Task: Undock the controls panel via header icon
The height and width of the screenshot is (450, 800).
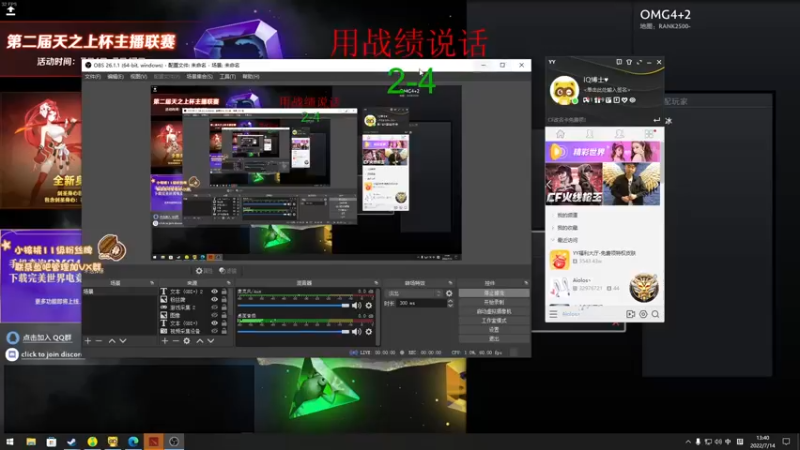Action: pyautogui.click(x=526, y=283)
